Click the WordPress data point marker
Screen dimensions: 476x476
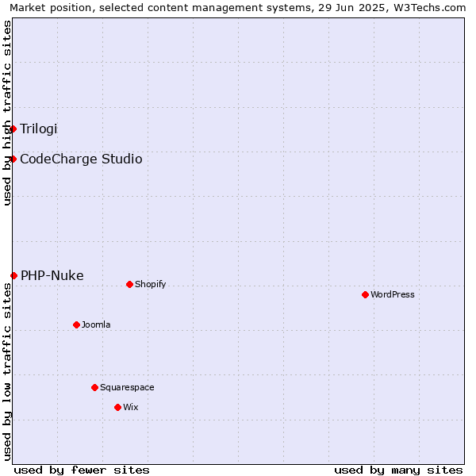click(365, 295)
